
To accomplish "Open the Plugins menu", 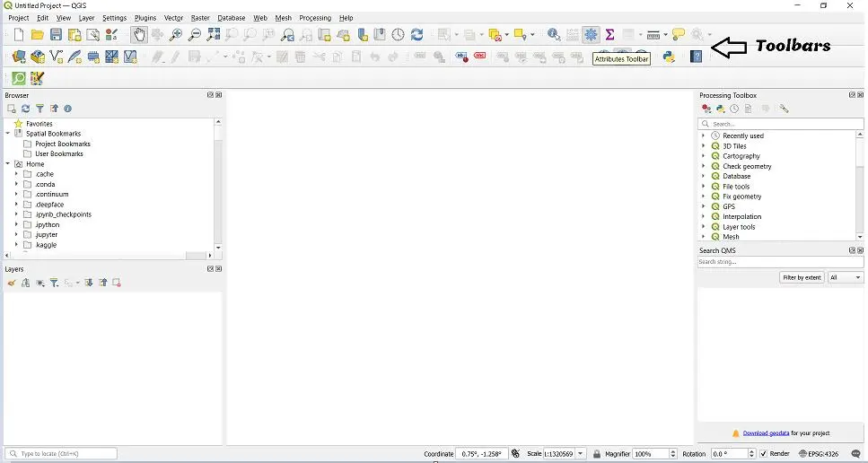I will click(x=145, y=18).
